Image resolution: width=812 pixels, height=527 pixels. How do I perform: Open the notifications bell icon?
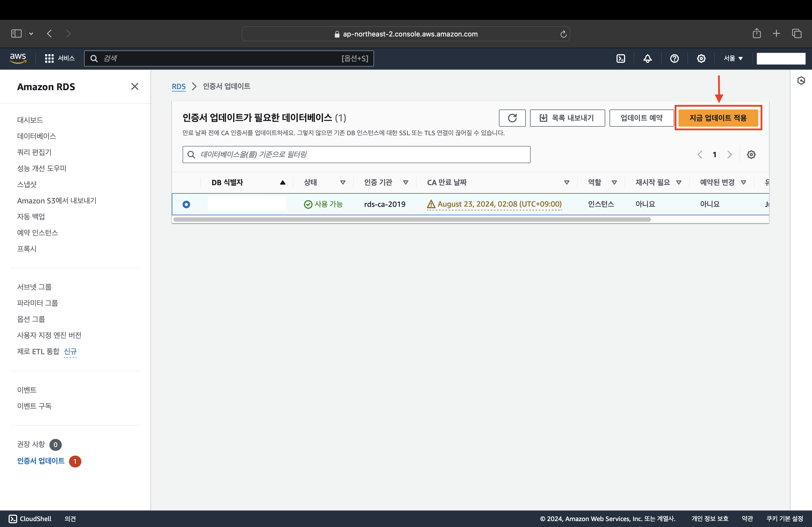[x=647, y=58]
